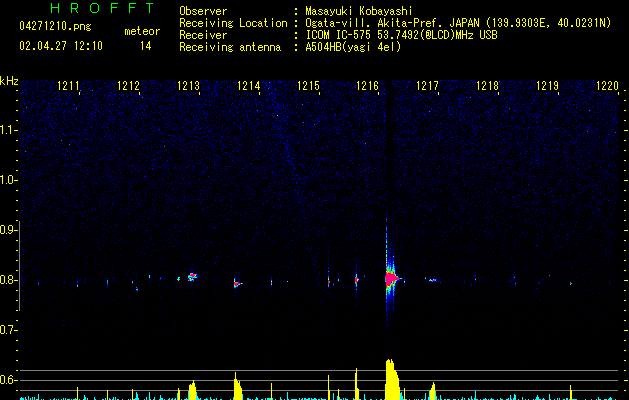Select observer name Masayuki Kobayashi

coord(359,11)
